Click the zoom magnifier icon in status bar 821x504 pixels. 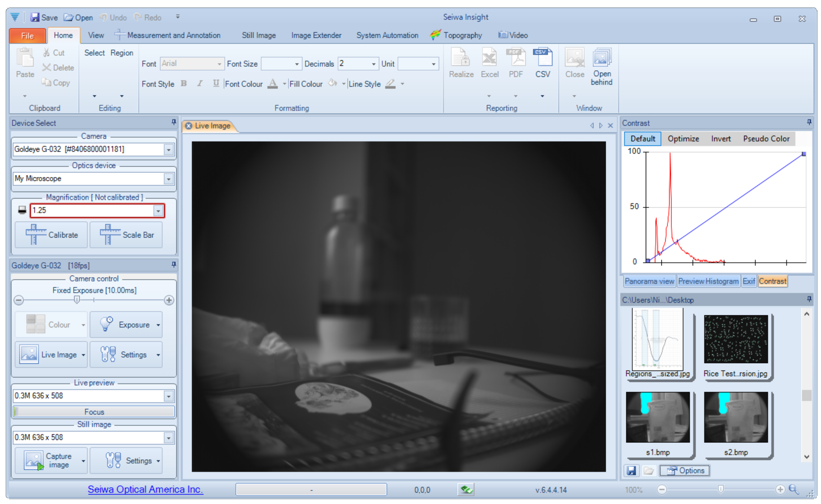click(794, 489)
